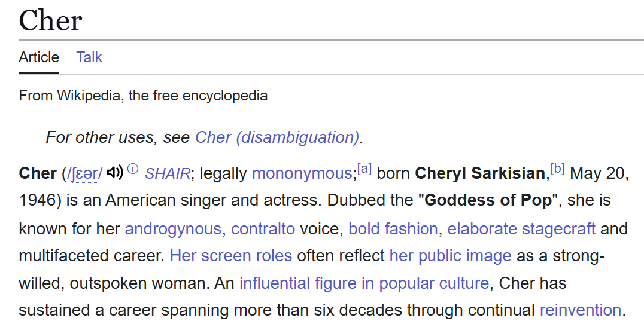Open the IPA pronunciation /ʃɛər/ link
This screenshot has height=327, width=644.
click(84, 173)
